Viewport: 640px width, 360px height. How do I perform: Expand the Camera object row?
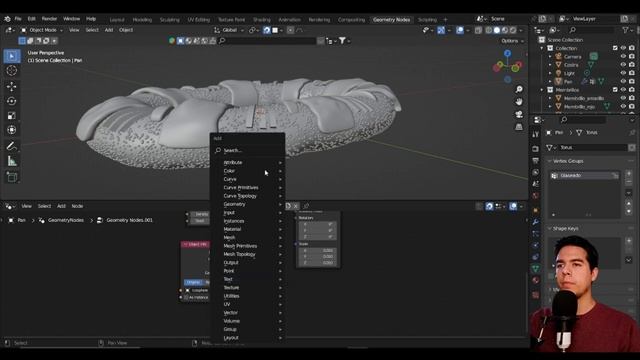pos(550,57)
